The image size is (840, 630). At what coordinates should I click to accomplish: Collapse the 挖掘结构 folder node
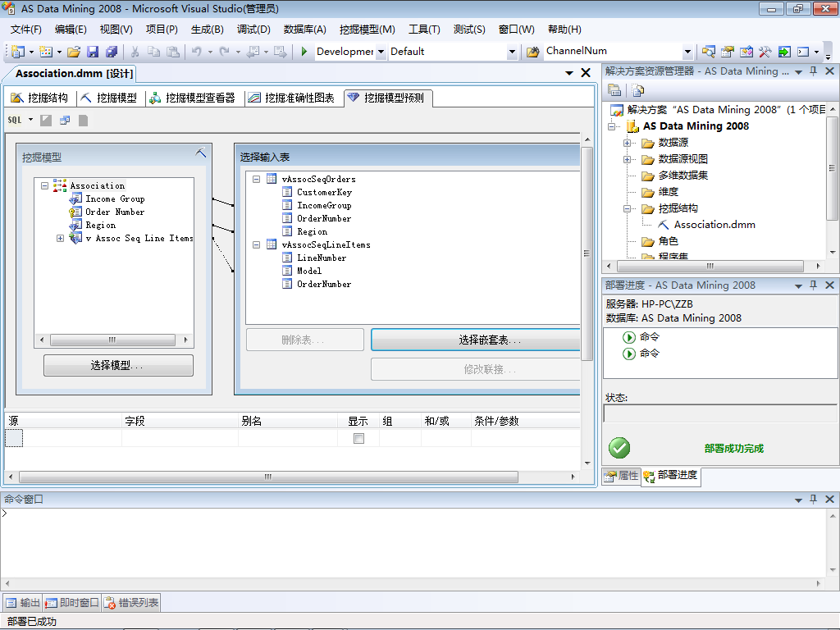click(627, 209)
